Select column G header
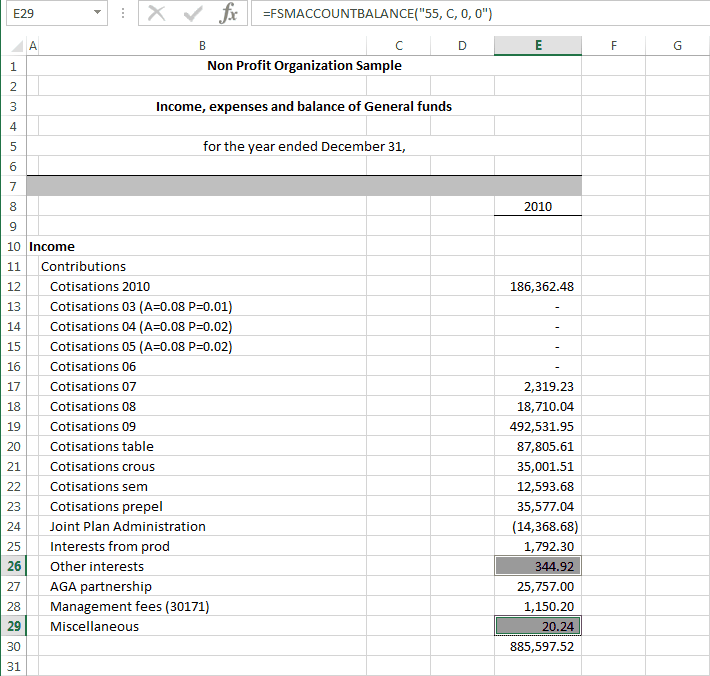This screenshot has width=710, height=676. [677, 46]
